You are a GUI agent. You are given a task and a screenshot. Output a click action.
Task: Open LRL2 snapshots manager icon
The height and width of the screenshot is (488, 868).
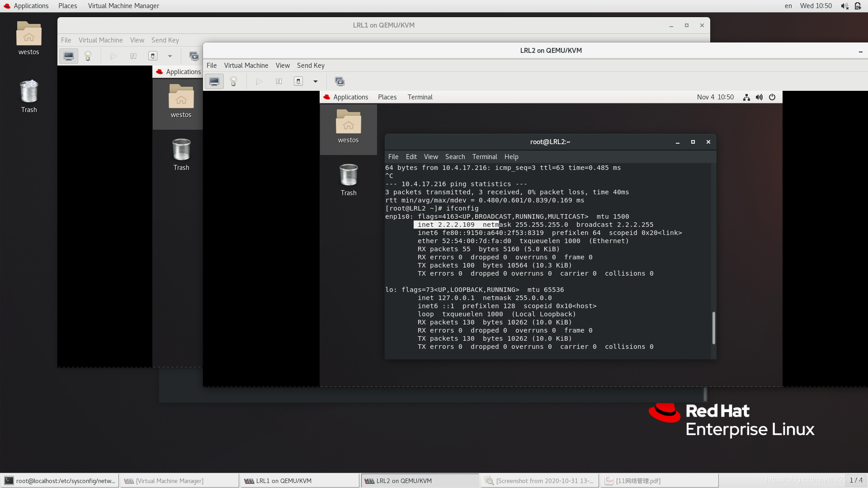(x=340, y=81)
